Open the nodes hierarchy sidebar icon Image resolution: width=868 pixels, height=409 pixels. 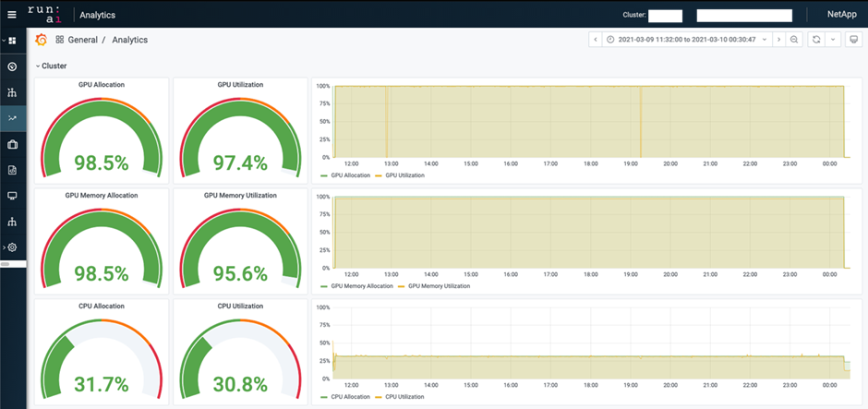[x=12, y=92]
